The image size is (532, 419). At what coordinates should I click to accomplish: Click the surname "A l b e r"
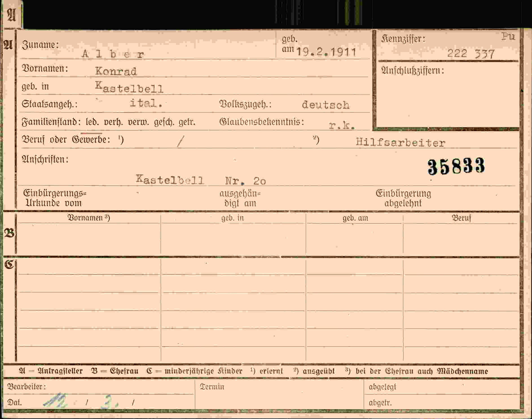[113, 54]
